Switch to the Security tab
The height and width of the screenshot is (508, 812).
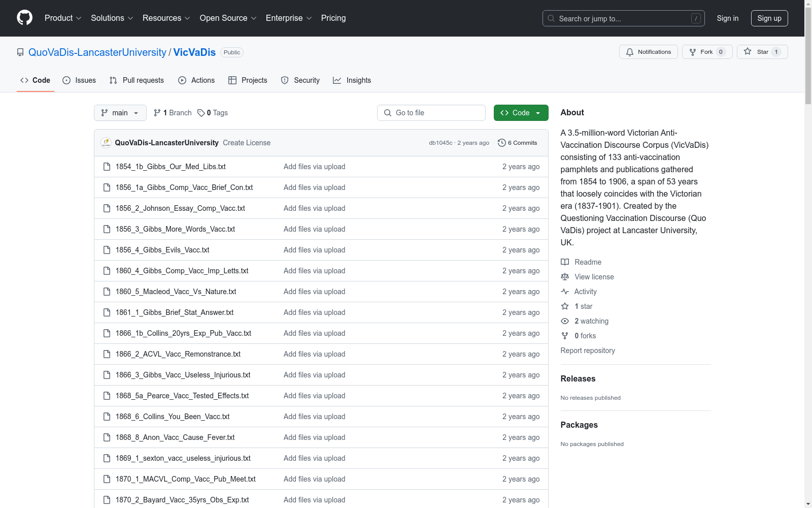[300, 80]
